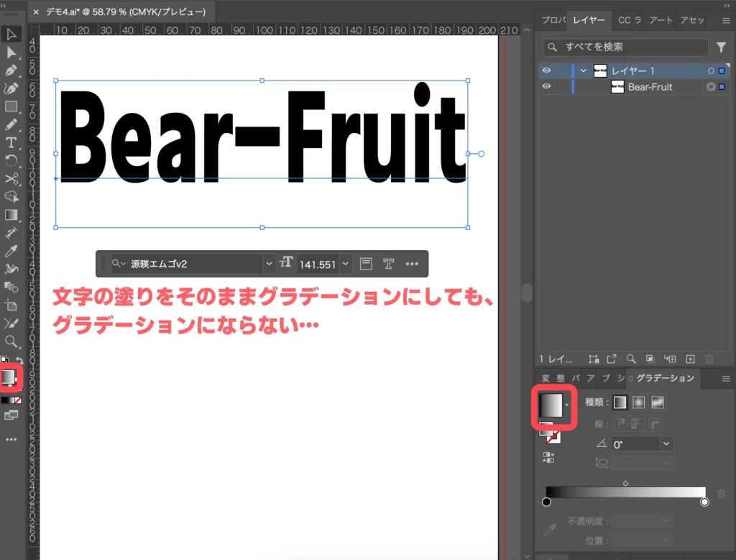Image resolution: width=736 pixels, height=560 pixels.
Task: Select the Type tool
Action: point(11,144)
